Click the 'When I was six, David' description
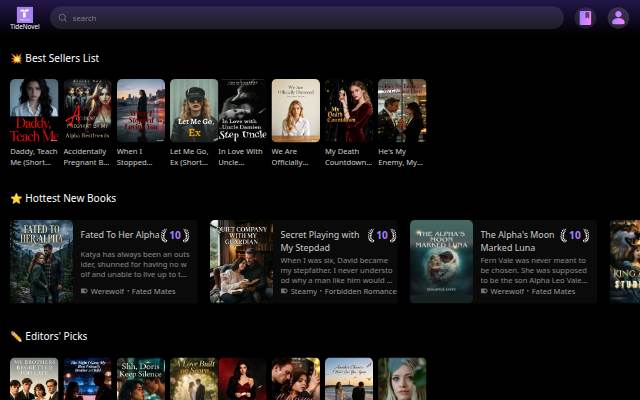The height and width of the screenshot is (400, 640). (336, 271)
